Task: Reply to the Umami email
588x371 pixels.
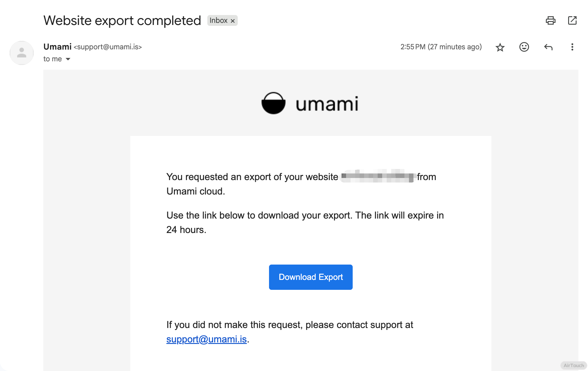Action: pos(548,47)
